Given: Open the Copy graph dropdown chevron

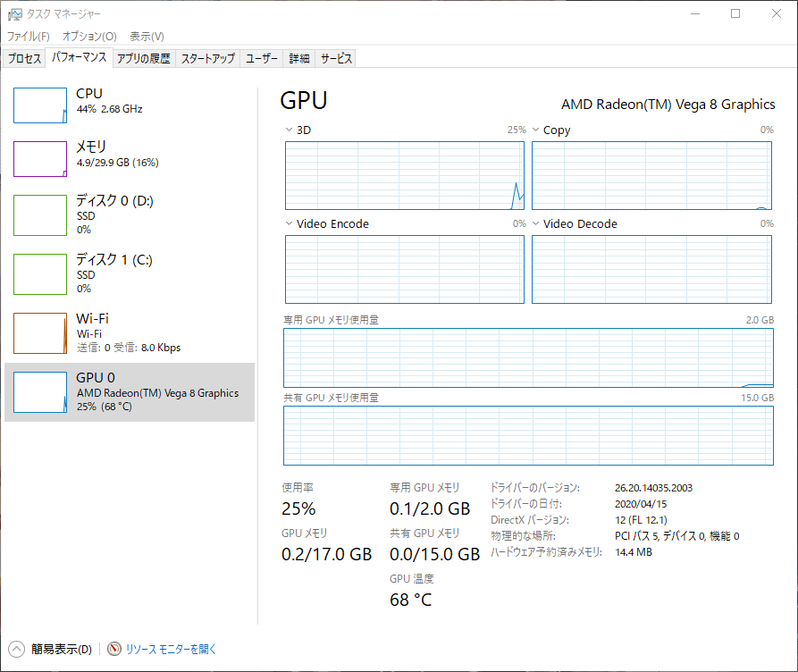Looking at the screenshot, I should [535, 130].
